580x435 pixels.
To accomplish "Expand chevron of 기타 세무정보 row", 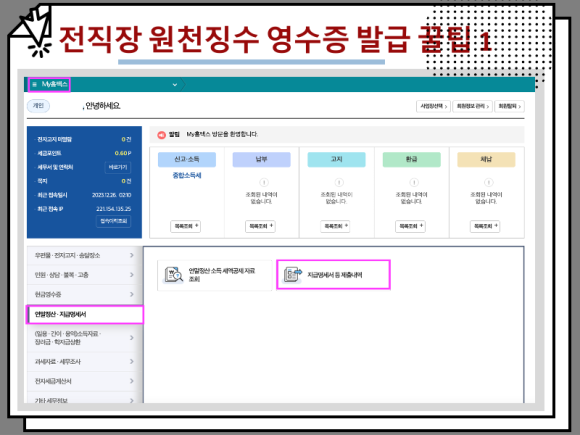I will click(132, 400).
